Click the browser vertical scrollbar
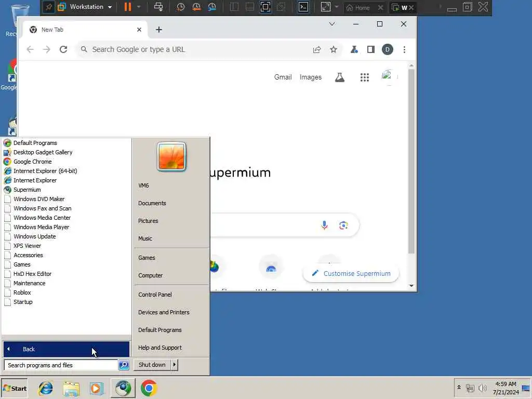Screen dimensions: 532x399 411,161
